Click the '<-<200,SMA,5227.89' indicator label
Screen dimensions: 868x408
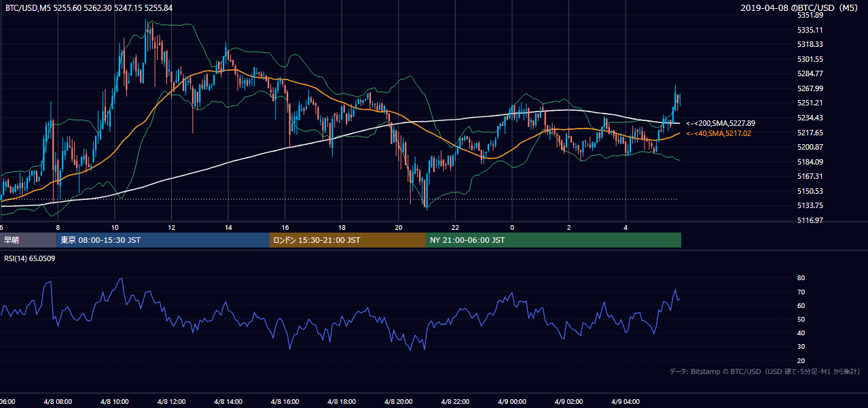[720, 123]
